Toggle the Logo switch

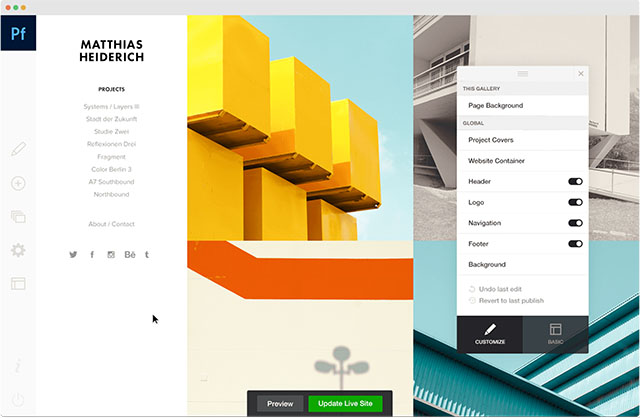(575, 202)
